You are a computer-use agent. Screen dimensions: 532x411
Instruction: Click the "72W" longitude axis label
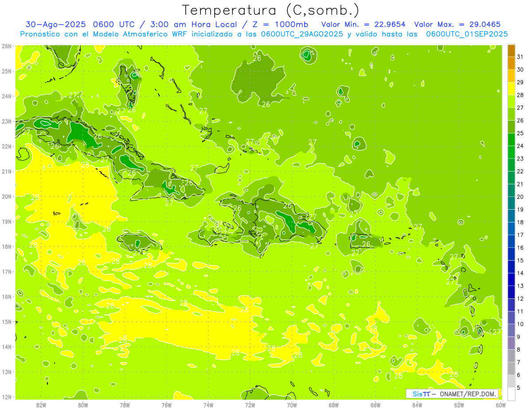click(250, 405)
